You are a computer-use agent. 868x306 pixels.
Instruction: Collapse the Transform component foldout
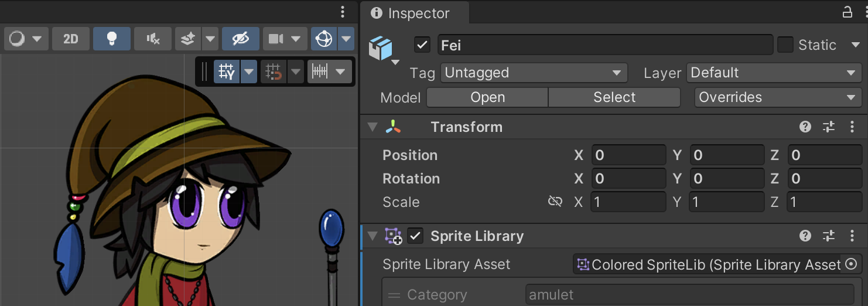pos(372,127)
